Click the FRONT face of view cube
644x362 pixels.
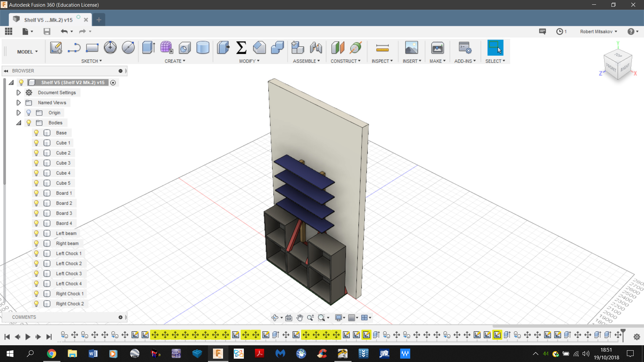click(611, 68)
